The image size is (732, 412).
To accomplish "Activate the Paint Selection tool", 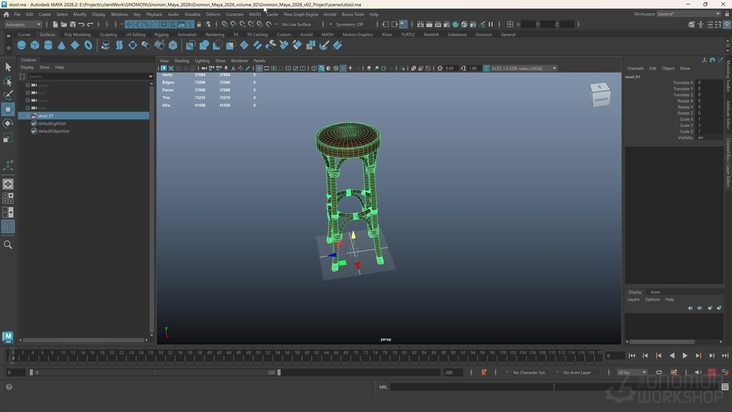I will pos(8,95).
